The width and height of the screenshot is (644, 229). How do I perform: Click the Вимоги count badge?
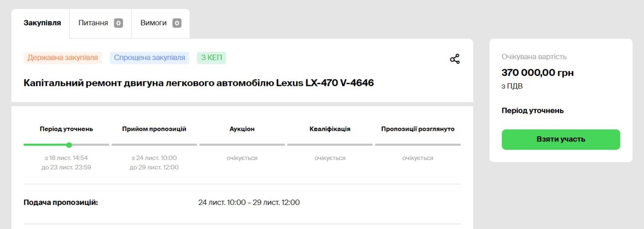pyautogui.click(x=177, y=23)
